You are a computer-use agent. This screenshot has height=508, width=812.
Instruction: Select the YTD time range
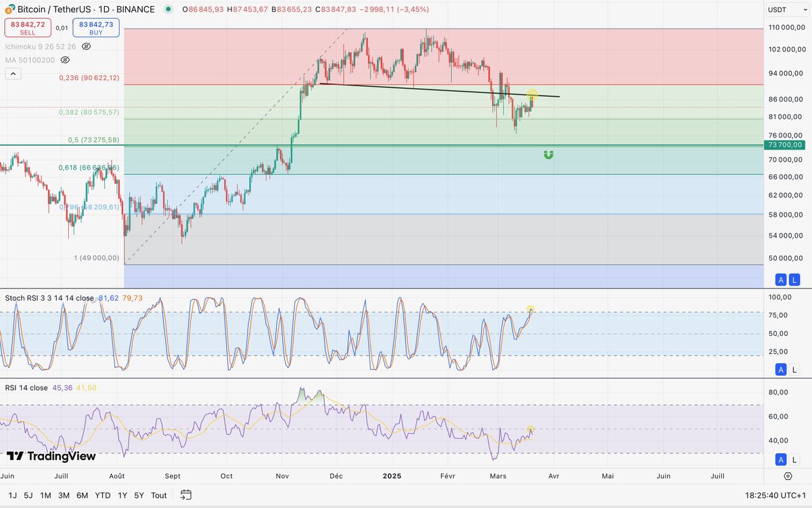click(x=103, y=495)
